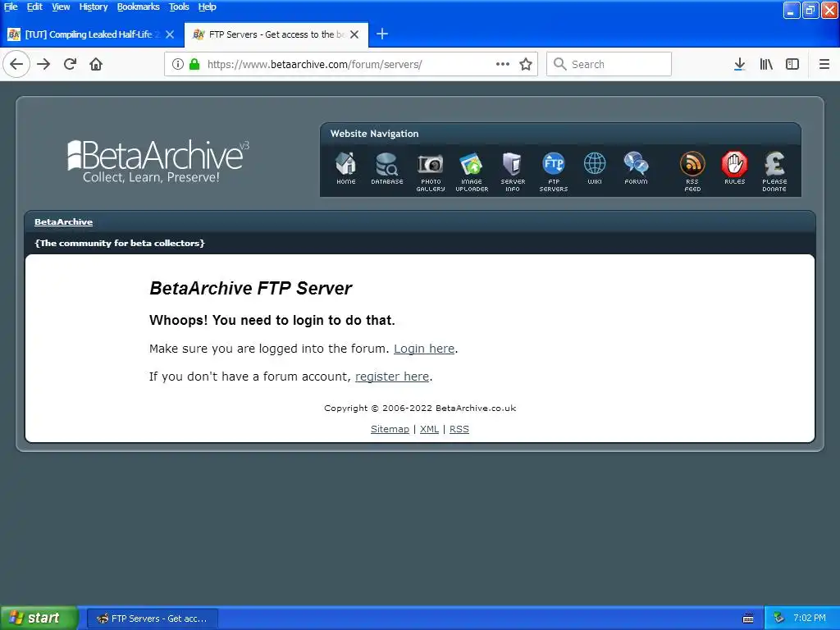Open the Rules stop-hand icon
The height and width of the screenshot is (630, 840).
[x=734, y=168]
